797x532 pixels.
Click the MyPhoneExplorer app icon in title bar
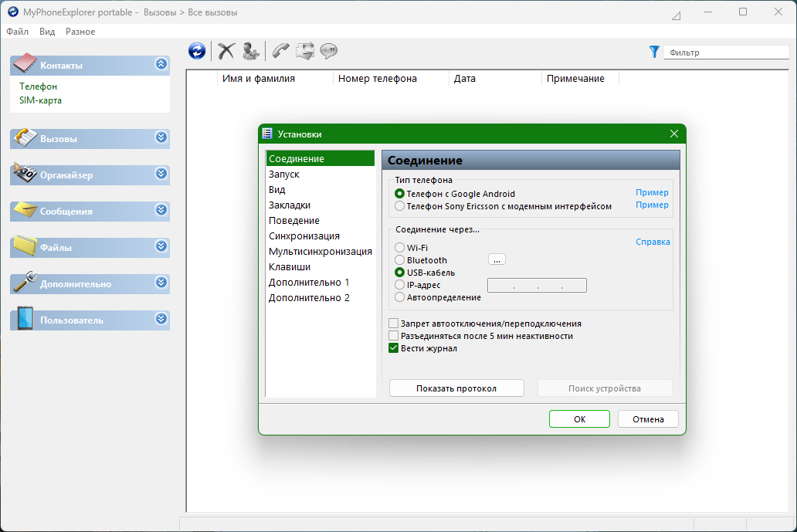coord(12,12)
